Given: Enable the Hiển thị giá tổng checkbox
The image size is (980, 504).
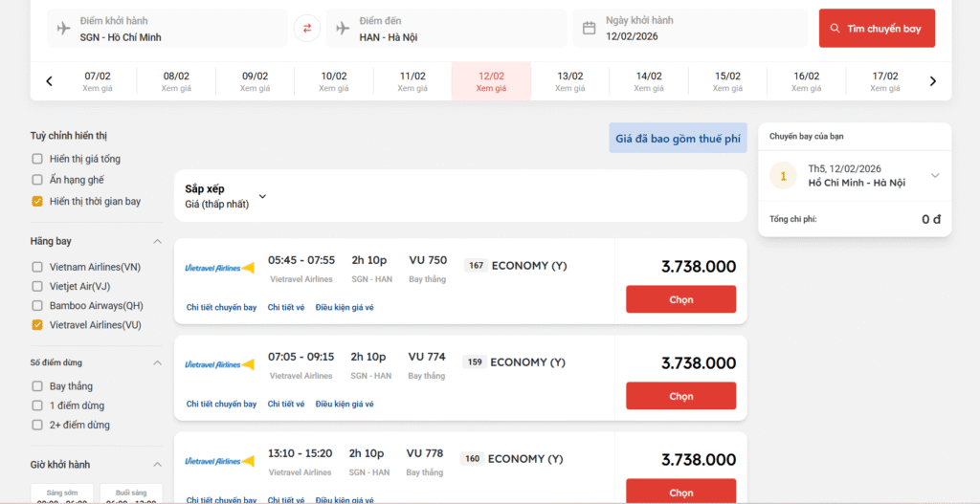Looking at the screenshot, I should [x=37, y=159].
